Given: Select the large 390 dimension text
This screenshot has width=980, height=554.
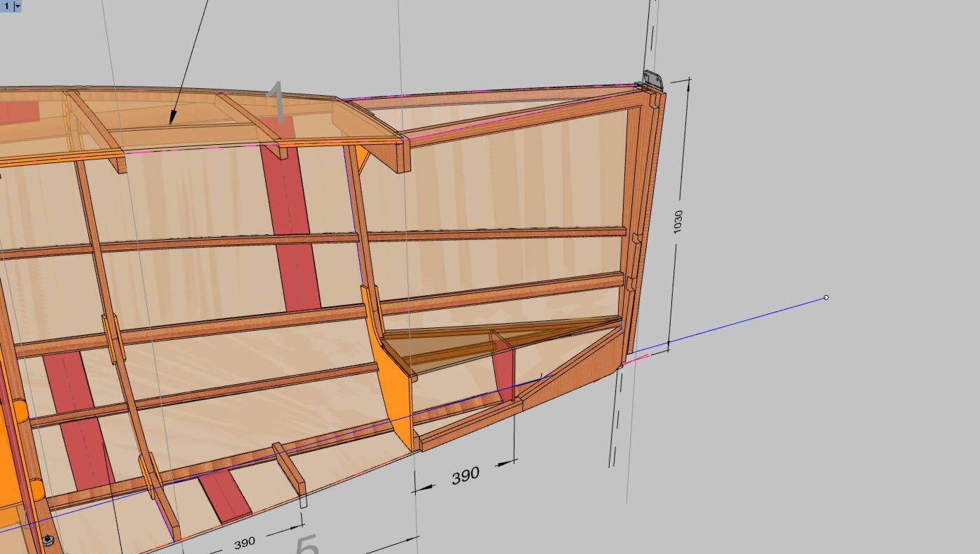Looking at the screenshot, I should pyautogui.click(x=465, y=476).
